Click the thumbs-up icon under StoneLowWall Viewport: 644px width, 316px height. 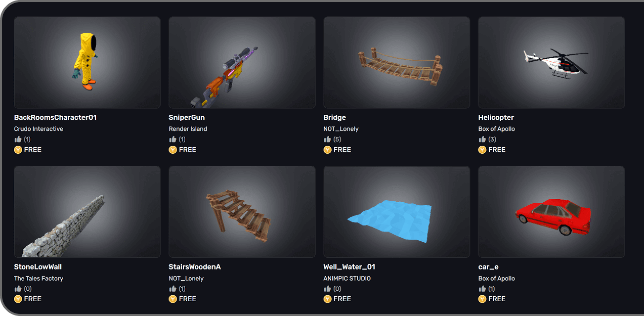(x=18, y=288)
